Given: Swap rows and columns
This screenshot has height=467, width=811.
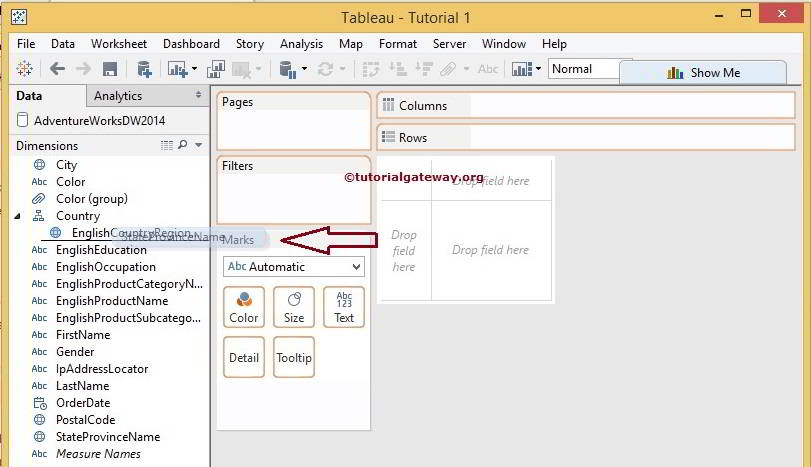Looking at the screenshot, I should [371, 69].
